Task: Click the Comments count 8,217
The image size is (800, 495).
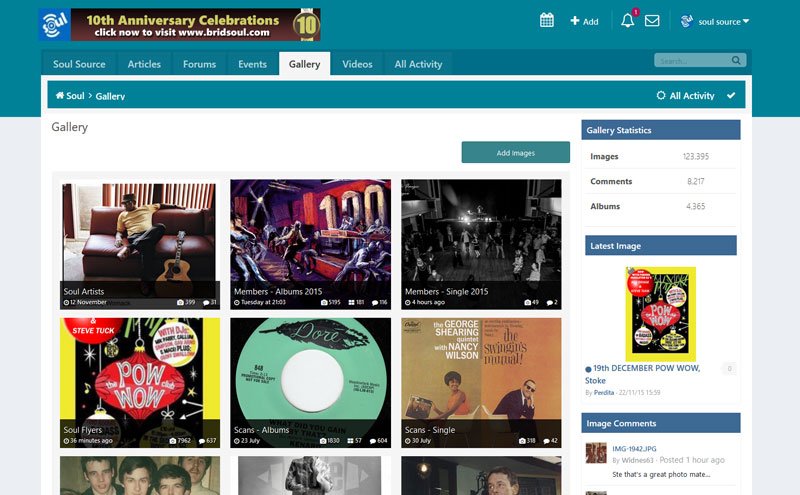Action: pyautogui.click(x=696, y=181)
